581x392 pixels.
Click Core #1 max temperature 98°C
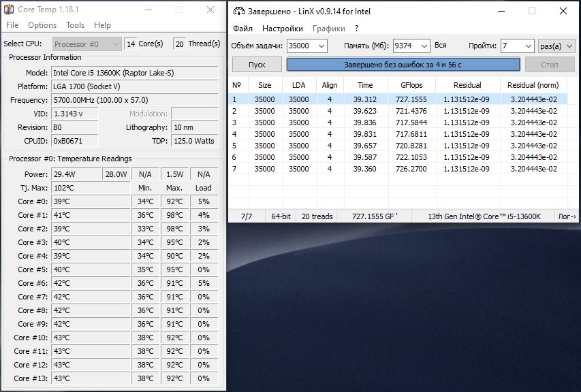(174, 215)
